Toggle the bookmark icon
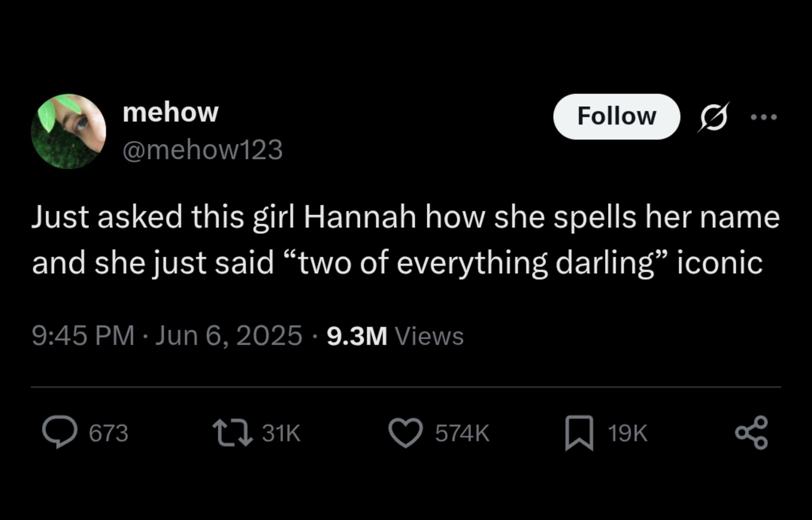812x520 pixels. pos(579,433)
